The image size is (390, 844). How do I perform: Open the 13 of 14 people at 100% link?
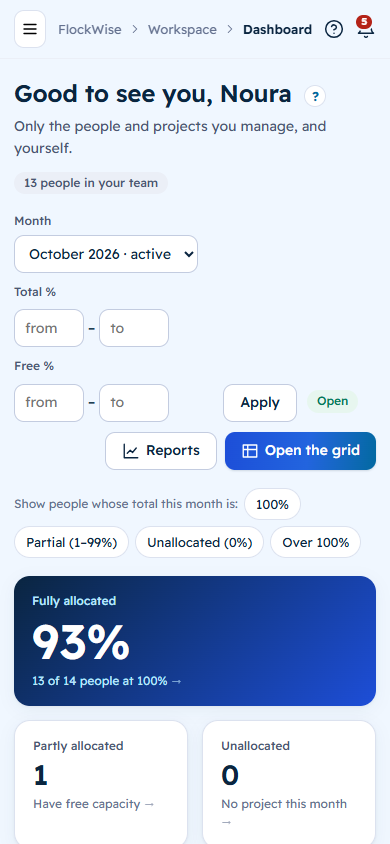coord(107,681)
